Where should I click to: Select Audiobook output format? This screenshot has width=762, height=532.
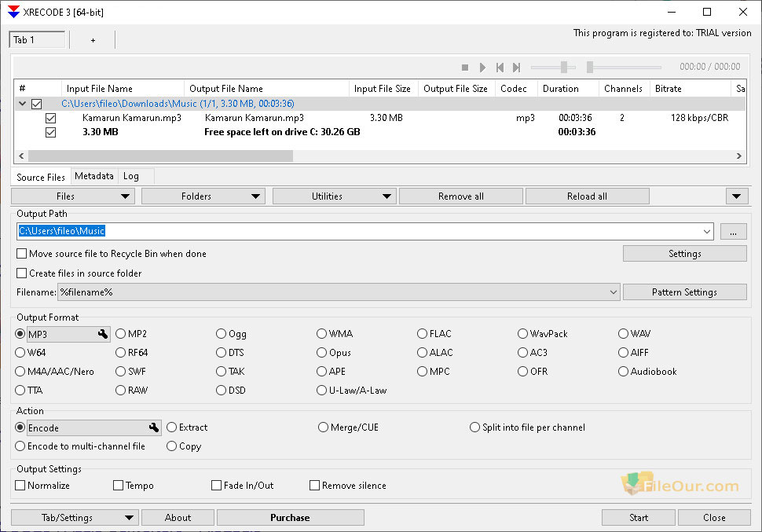pyautogui.click(x=623, y=372)
